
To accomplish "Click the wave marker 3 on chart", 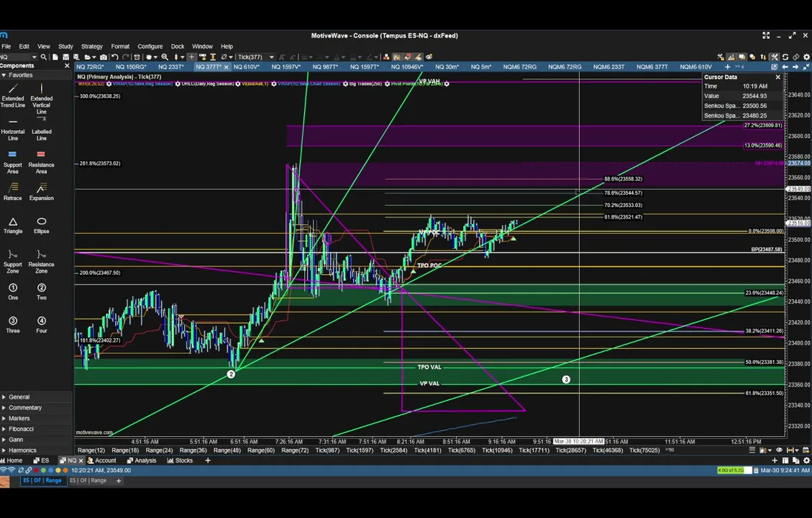I will (x=566, y=380).
